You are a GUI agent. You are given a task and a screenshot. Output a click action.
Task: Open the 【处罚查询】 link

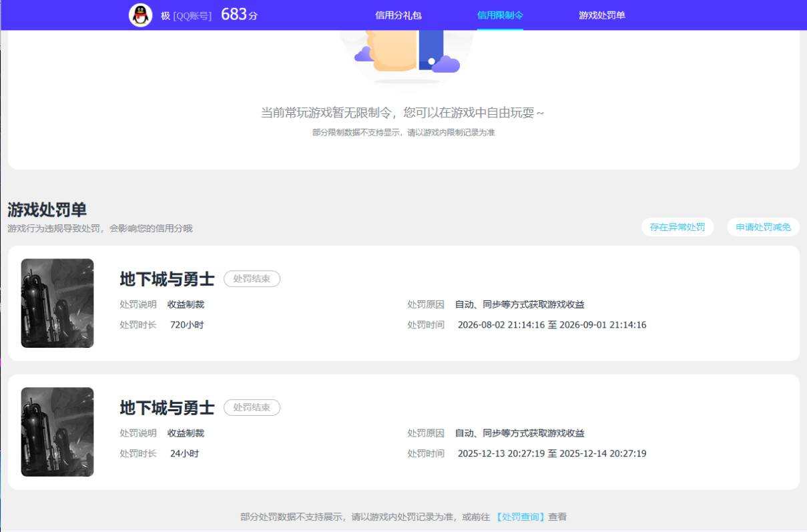[521, 517]
